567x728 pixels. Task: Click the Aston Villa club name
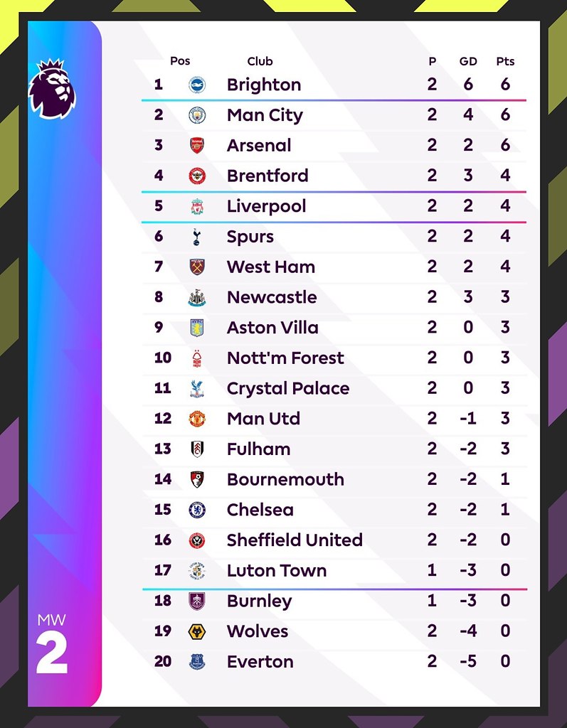[272, 328]
